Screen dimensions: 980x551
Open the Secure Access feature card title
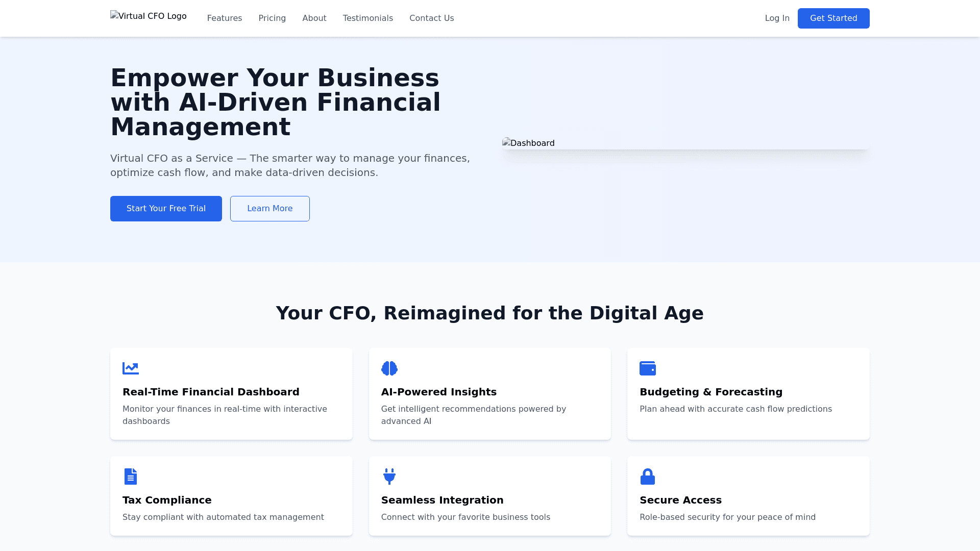click(680, 500)
